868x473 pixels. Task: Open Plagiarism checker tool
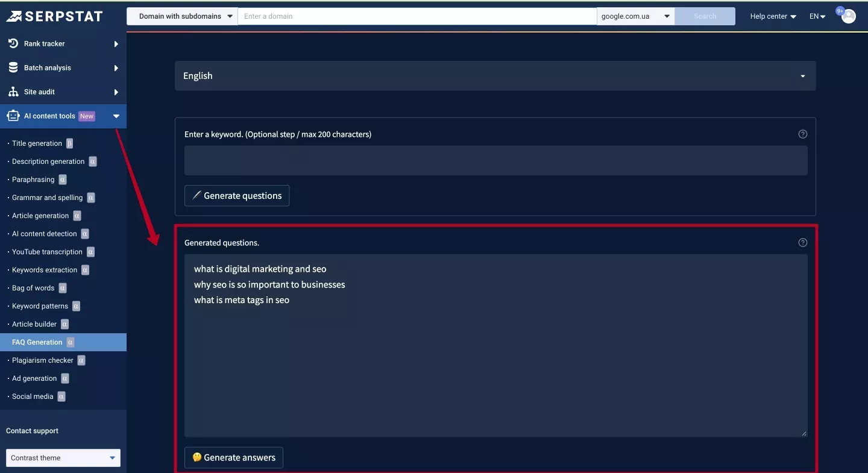pos(43,360)
